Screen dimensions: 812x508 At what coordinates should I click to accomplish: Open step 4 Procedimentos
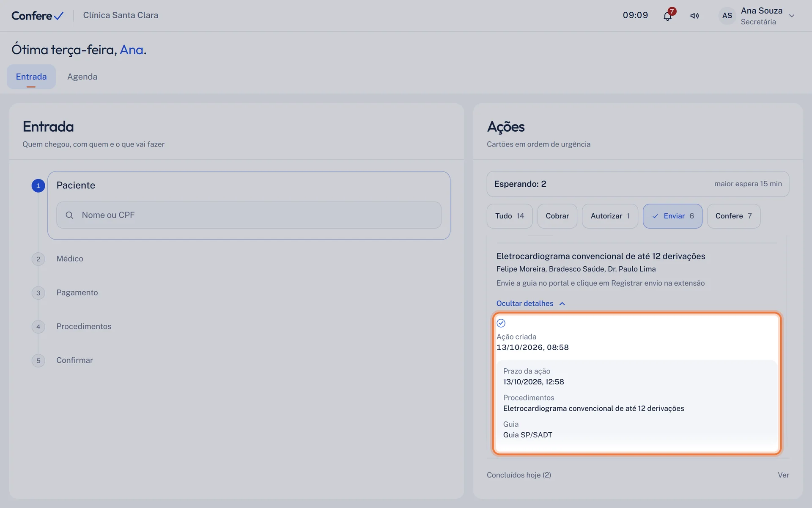pos(84,326)
